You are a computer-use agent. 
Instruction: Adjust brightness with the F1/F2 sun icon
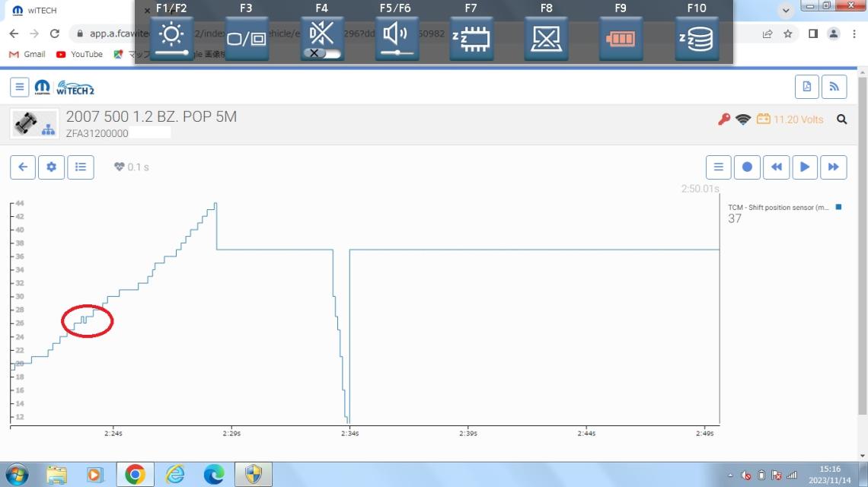171,38
